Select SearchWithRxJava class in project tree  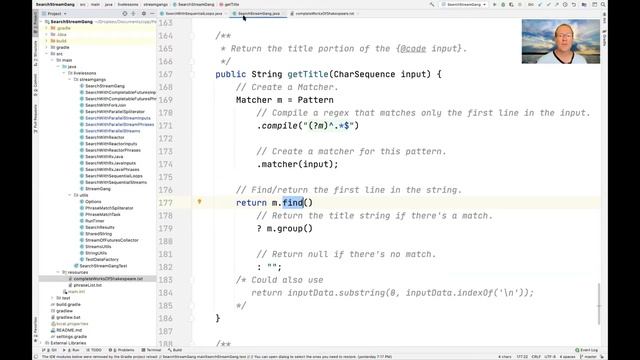point(104,156)
